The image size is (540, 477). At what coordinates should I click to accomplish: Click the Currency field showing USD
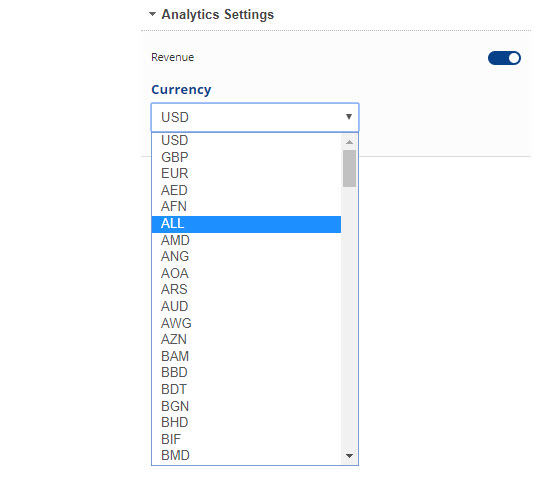255,117
